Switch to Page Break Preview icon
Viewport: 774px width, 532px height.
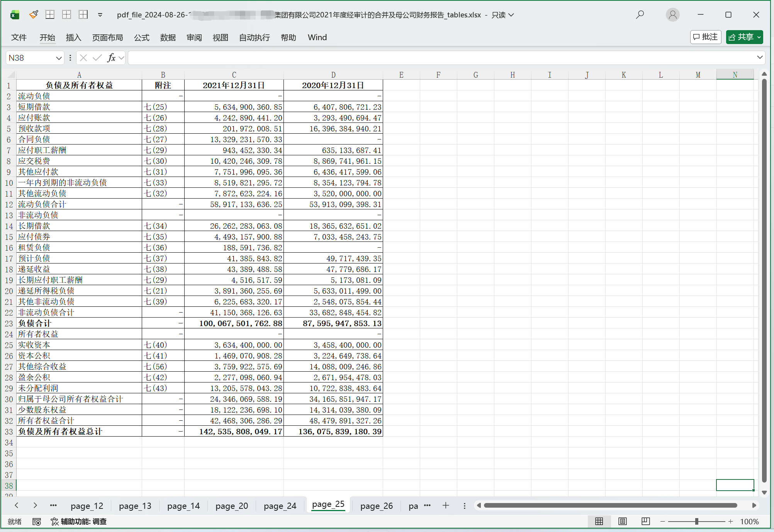coord(645,522)
